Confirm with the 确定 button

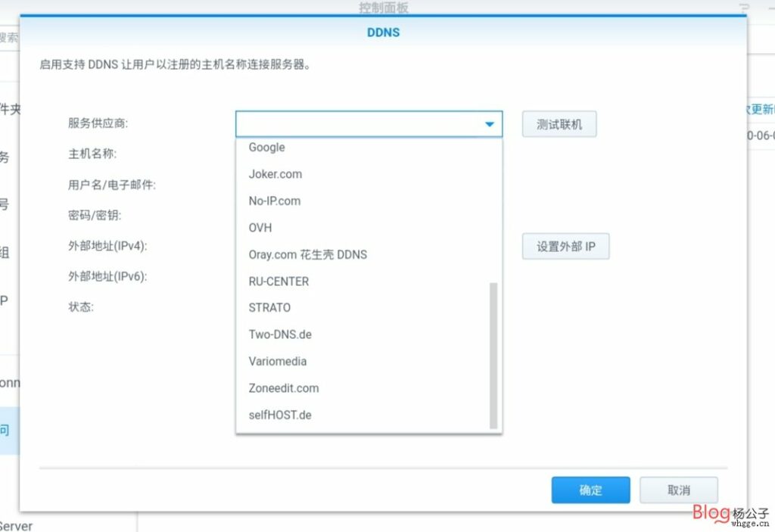(590, 490)
